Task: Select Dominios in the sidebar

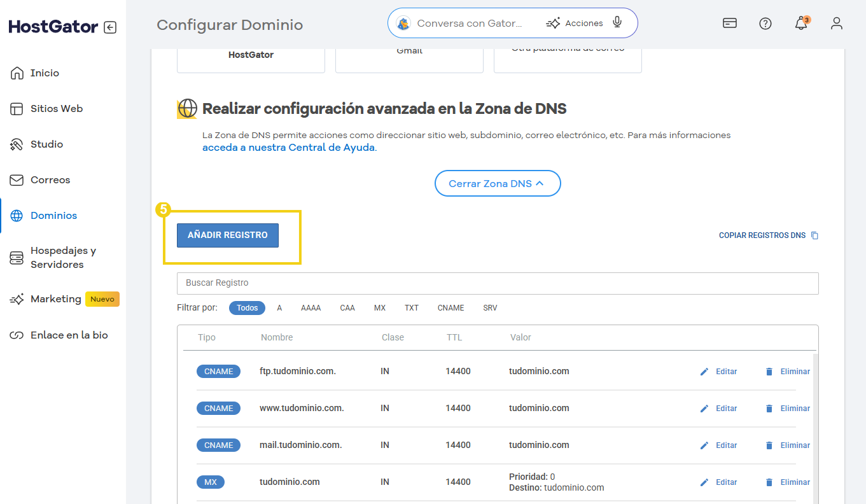Action: tap(55, 215)
